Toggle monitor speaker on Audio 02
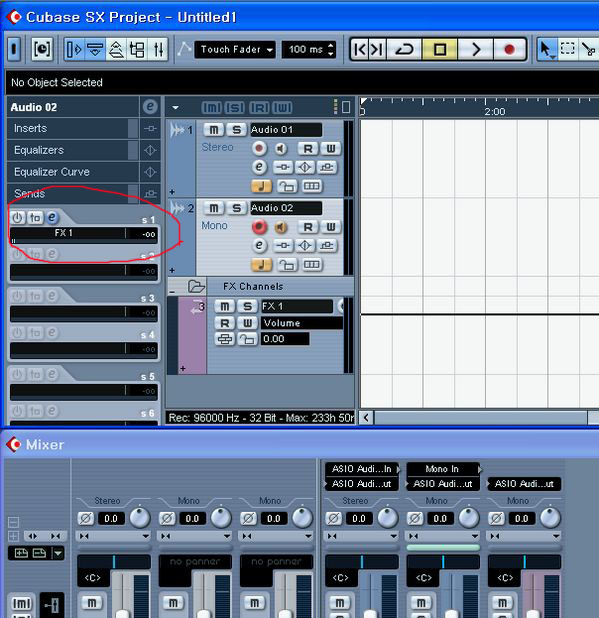The image size is (599, 618). pos(281,227)
